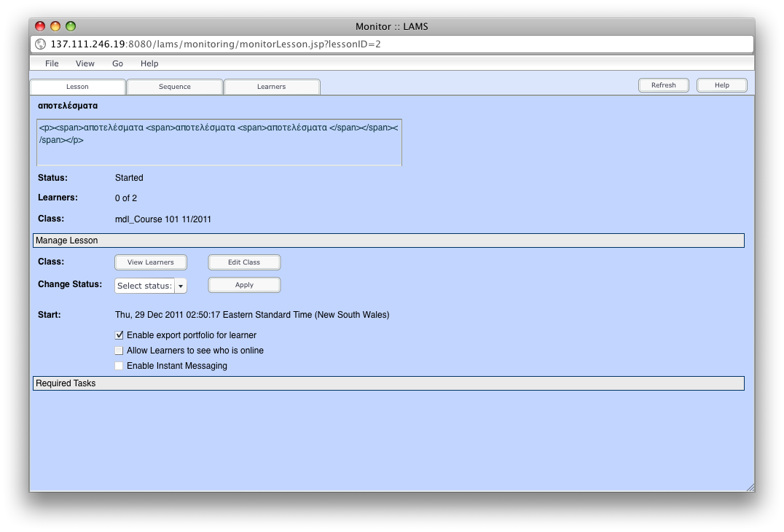
Task: Open the Go menu
Action: point(117,63)
